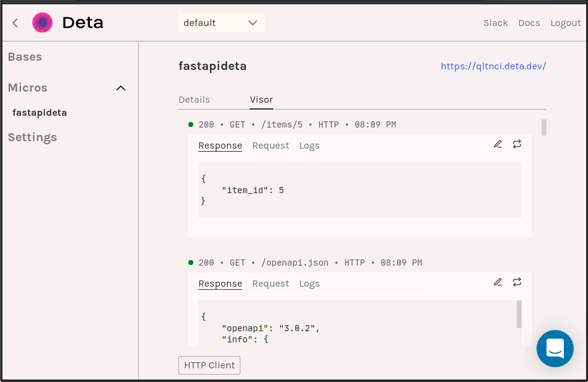
Task: Click the back arrow next to the Deta logo
Action: 15,23
